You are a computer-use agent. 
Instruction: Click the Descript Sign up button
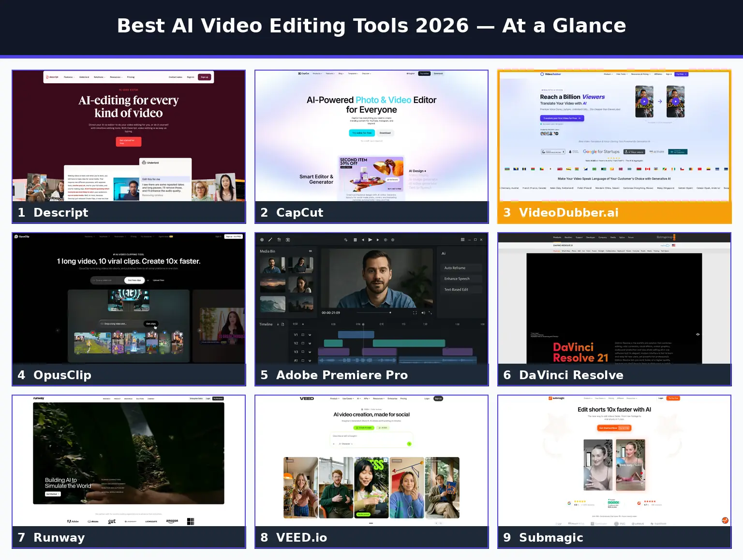pyautogui.click(x=204, y=77)
